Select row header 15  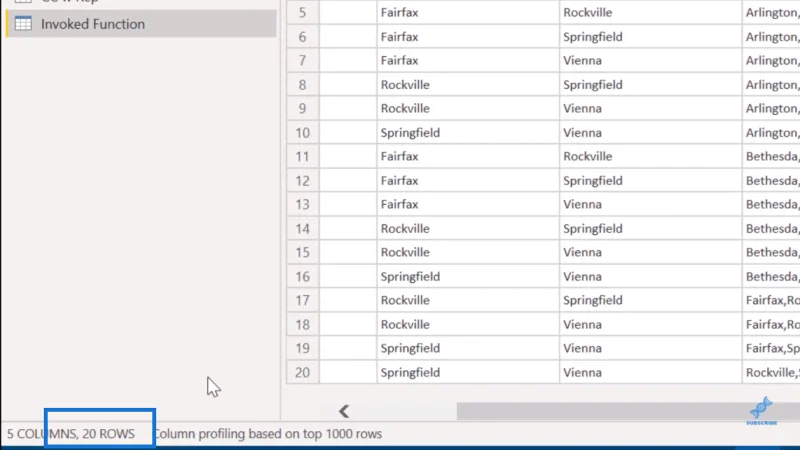point(303,252)
